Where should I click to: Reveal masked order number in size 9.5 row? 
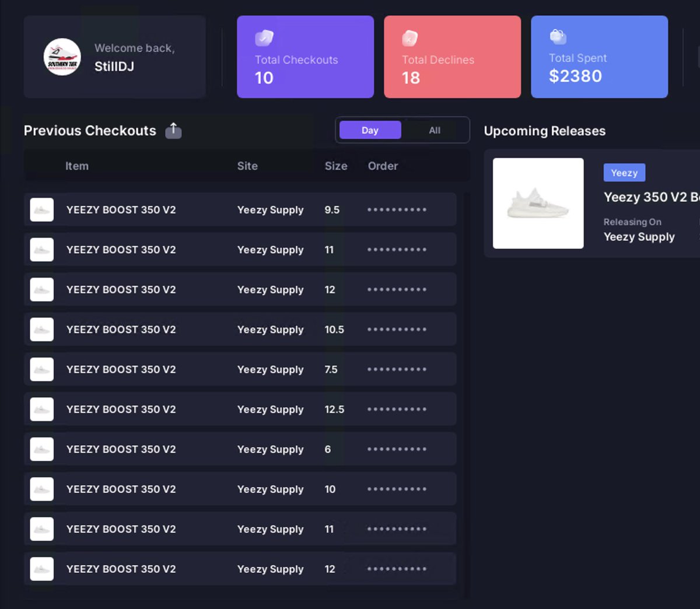397,209
